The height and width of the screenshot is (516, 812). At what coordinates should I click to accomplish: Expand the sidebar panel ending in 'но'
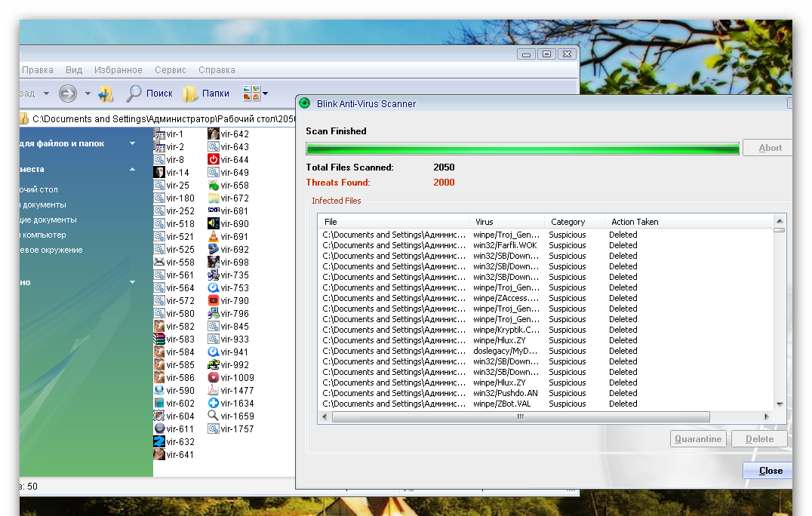click(x=133, y=282)
